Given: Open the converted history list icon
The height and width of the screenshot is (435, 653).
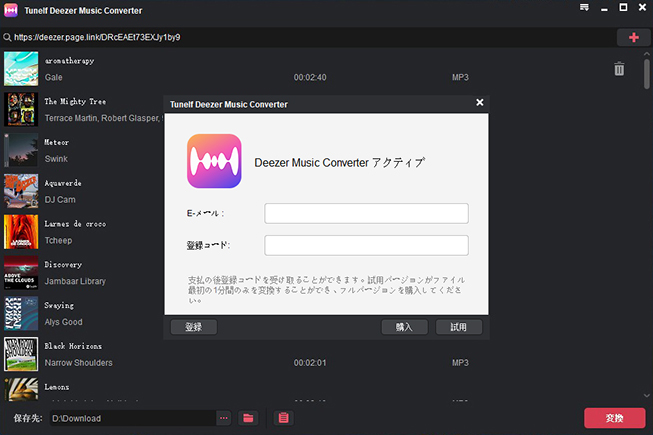Looking at the screenshot, I should click(x=284, y=418).
